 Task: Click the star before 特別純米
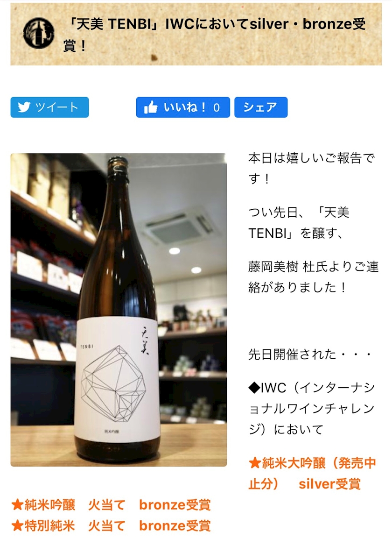[17, 525]
